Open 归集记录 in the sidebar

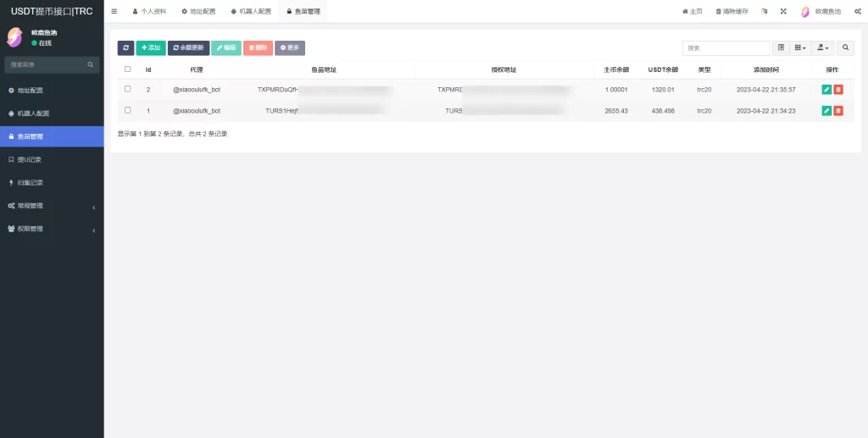click(52, 182)
